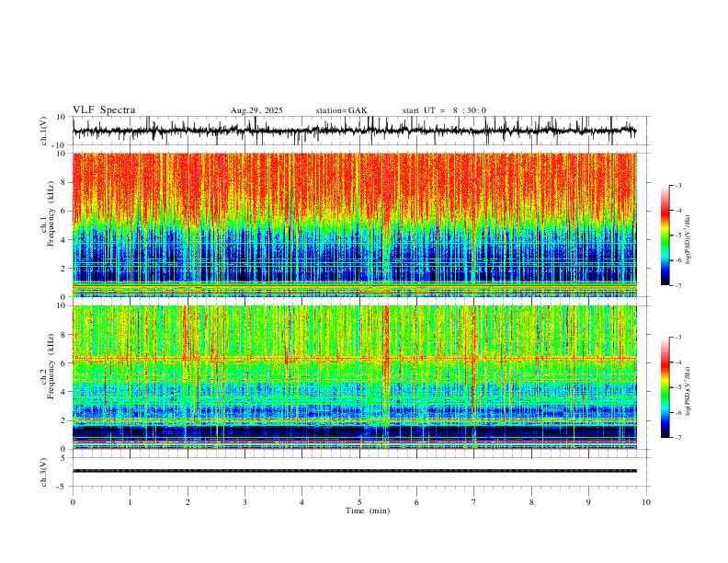
Task: Click the 'ch.3(V)' axis label
Action: tap(44, 472)
